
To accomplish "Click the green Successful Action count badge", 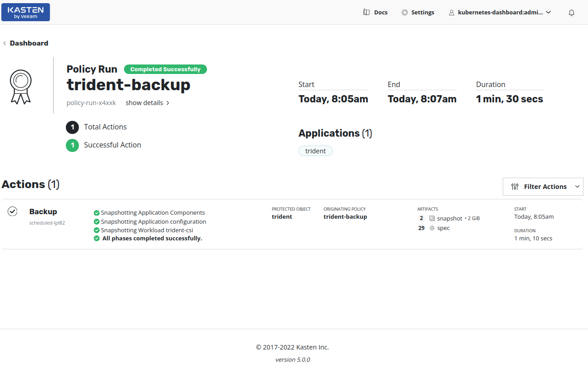I will [x=73, y=145].
